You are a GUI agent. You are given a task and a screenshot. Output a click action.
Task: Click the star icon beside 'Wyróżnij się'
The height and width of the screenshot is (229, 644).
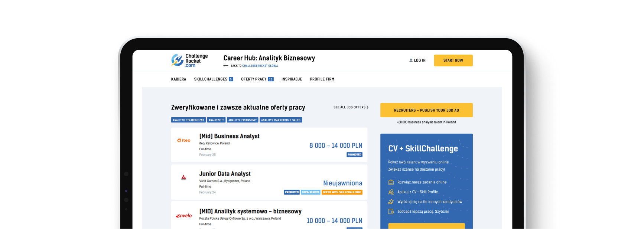coord(391,202)
